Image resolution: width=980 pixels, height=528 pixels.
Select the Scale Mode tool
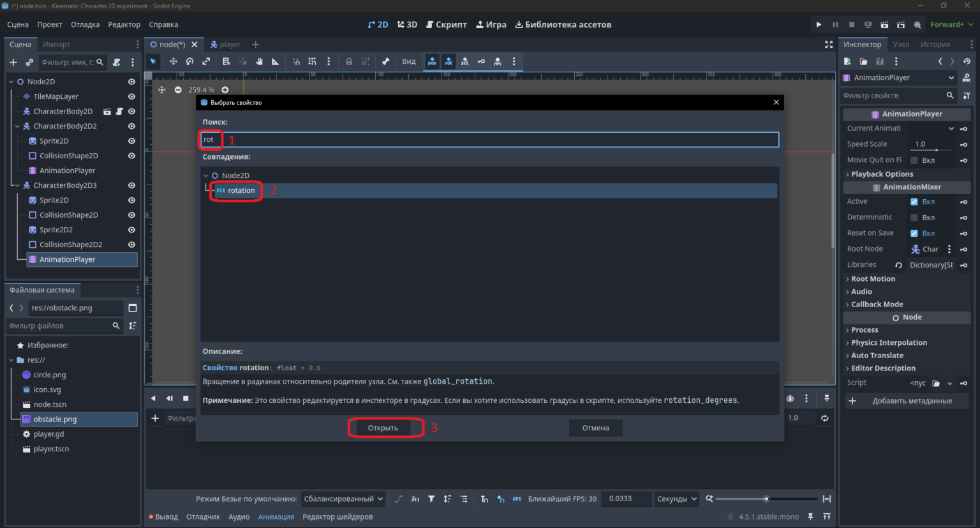point(206,61)
